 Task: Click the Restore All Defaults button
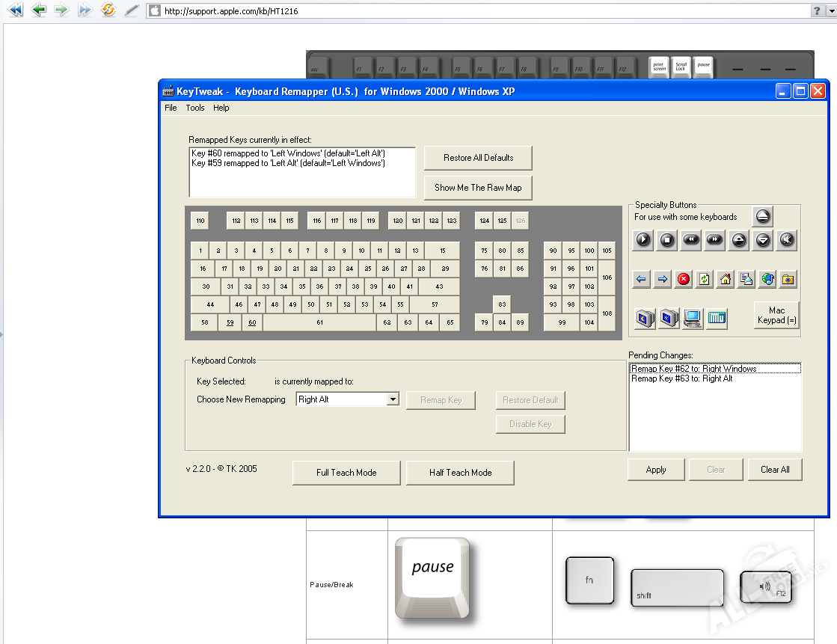478,158
